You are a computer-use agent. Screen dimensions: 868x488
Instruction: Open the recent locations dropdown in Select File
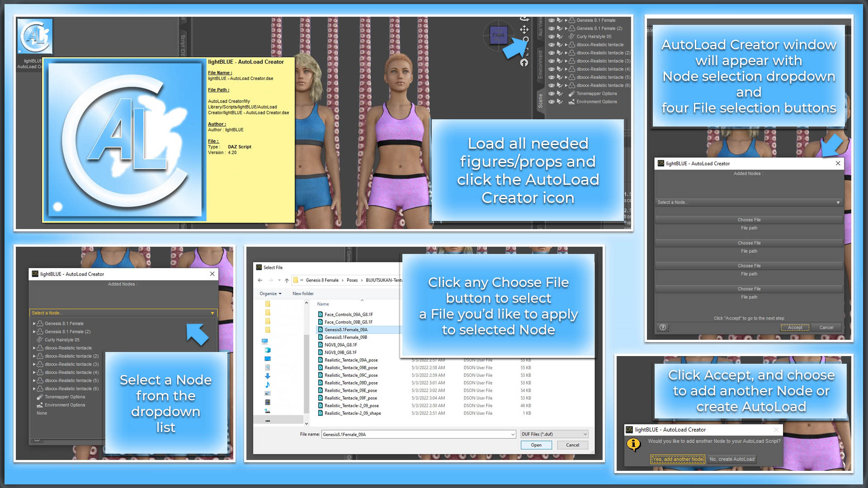point(279,280)
